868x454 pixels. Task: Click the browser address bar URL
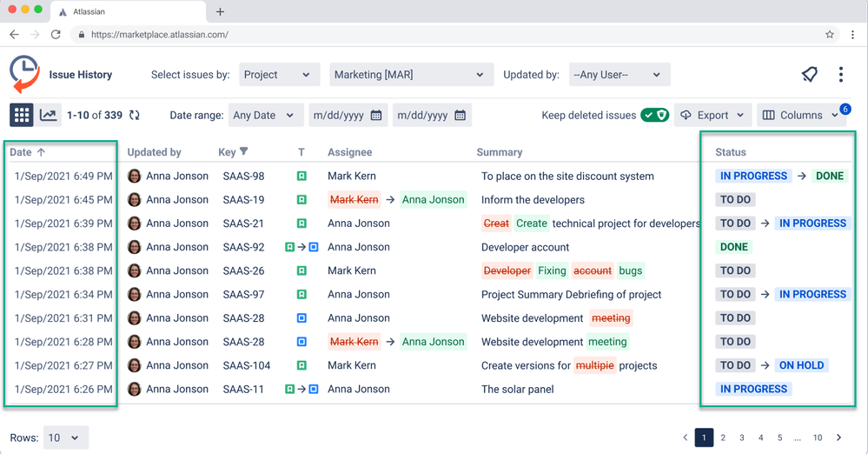(x=159, y=35)
